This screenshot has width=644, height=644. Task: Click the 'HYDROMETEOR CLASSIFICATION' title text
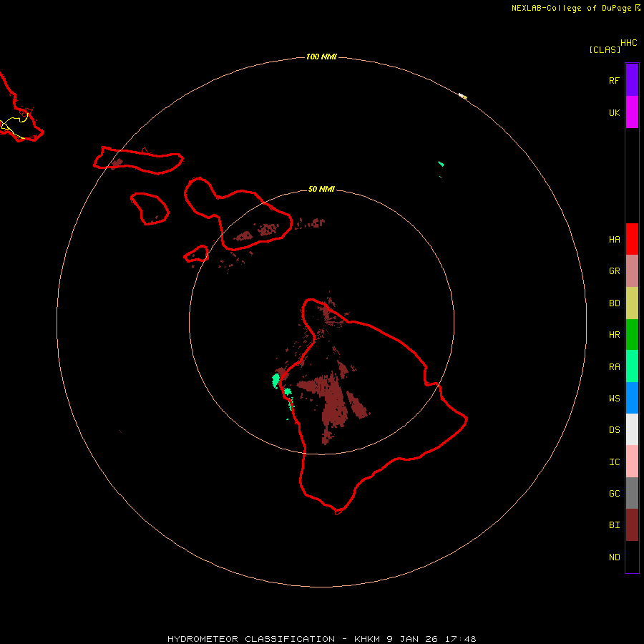(x=251, y=639)
